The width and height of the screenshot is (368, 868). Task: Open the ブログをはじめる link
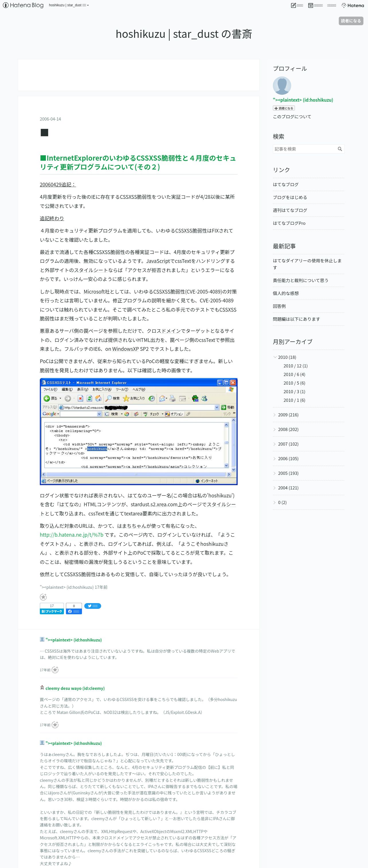coord(290,198)
